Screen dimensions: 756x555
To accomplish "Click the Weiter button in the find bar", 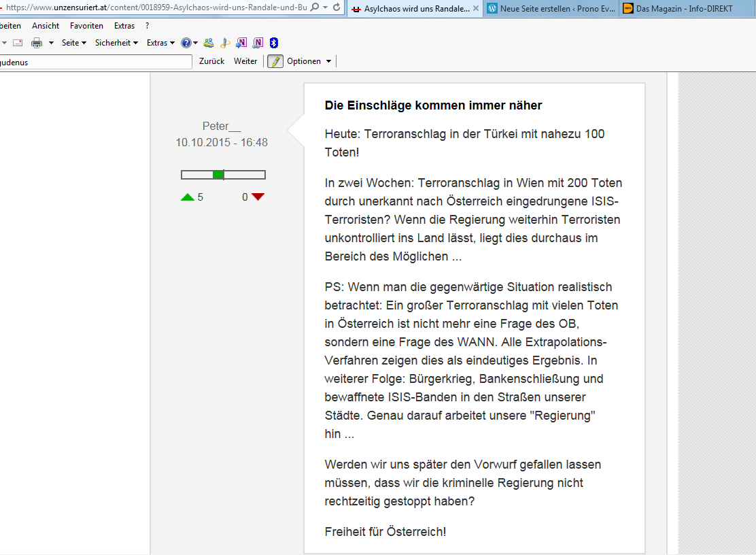I will pyautogui.click(x=245, y=61).
